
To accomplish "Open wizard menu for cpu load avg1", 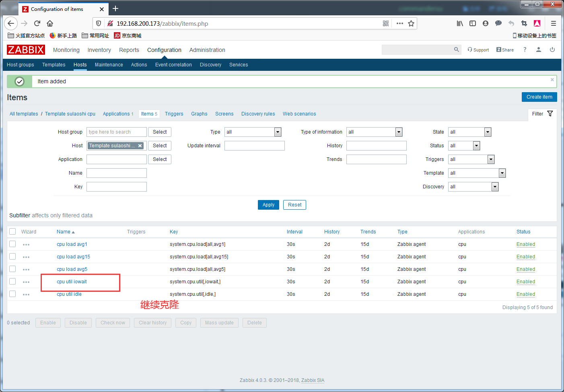I will coord(26,245).
